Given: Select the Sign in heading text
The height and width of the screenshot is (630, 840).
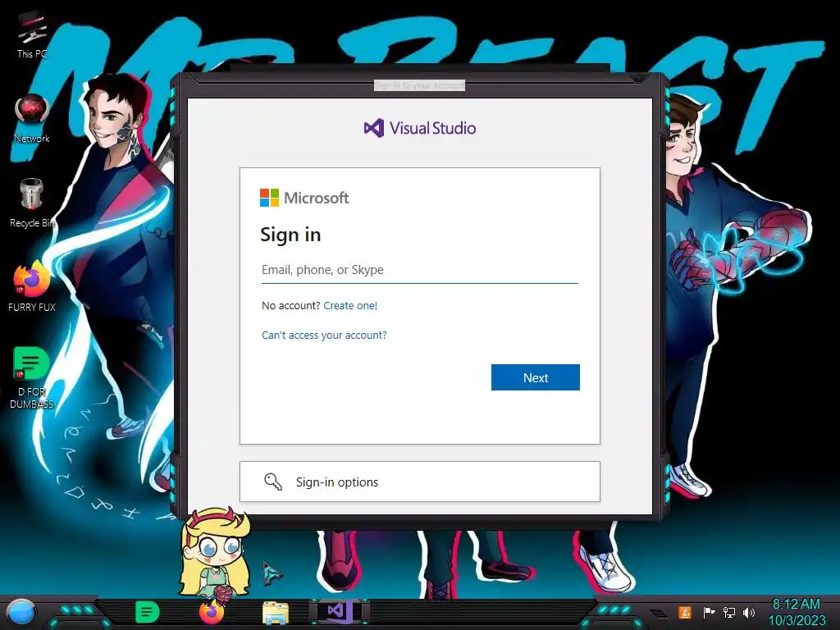Looking at the screenshot, I should point(290,235).
